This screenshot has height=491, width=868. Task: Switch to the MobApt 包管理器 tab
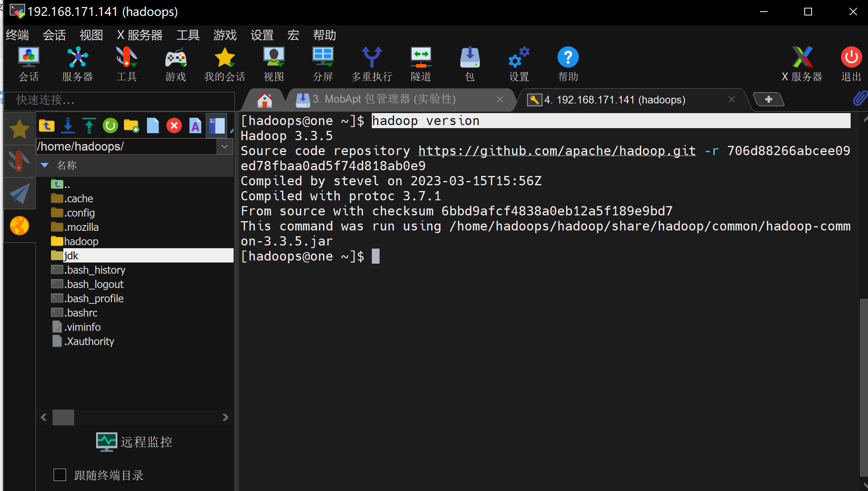[x=386, y=99]
